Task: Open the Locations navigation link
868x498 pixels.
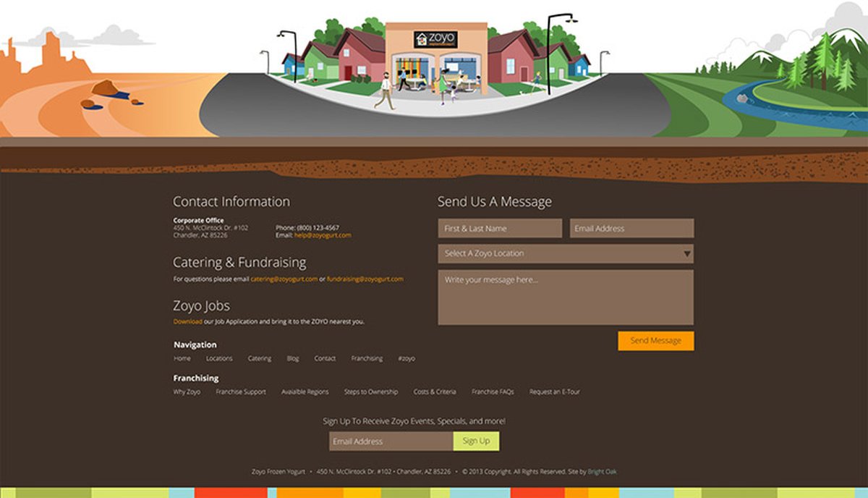Action: pos(219,359)
